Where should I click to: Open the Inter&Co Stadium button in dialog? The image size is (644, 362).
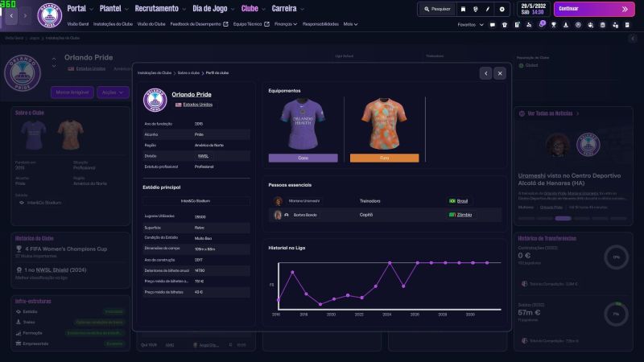[x=196, y=201]
